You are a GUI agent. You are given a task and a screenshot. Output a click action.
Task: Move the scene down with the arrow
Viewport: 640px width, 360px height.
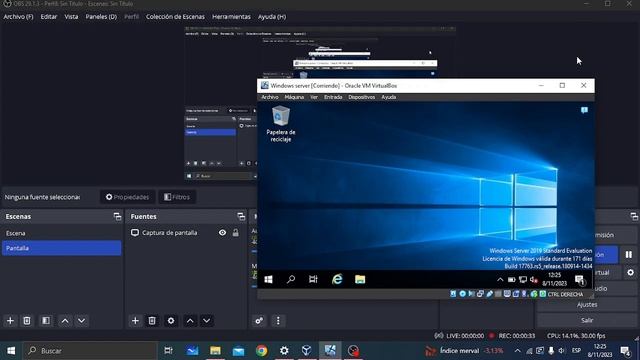[x=82, y=321]
